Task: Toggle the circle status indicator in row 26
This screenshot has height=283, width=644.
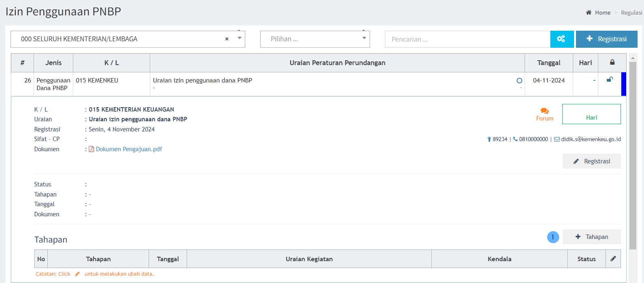Action: [x=519, y=80]
